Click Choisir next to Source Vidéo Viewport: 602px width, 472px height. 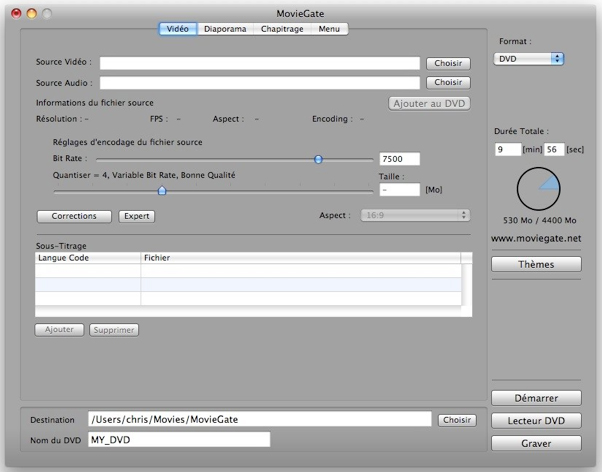[448, 63]
